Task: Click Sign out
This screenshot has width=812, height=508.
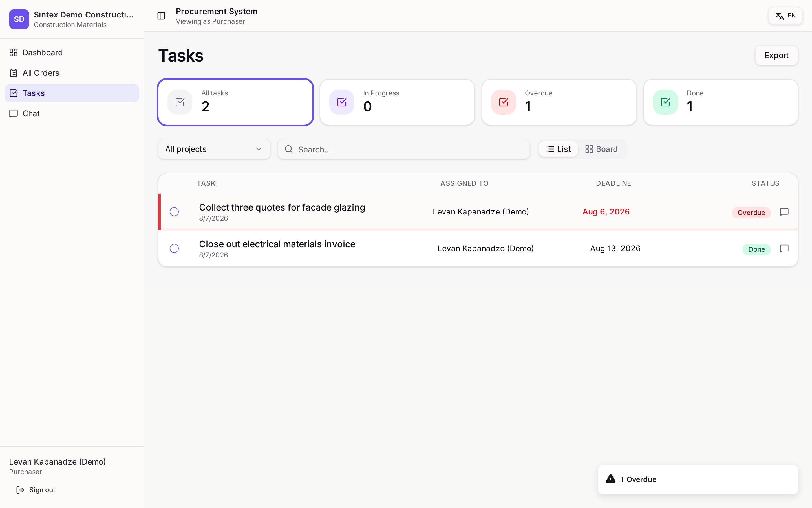Action: pyautogui.click(x=36, y=490)
